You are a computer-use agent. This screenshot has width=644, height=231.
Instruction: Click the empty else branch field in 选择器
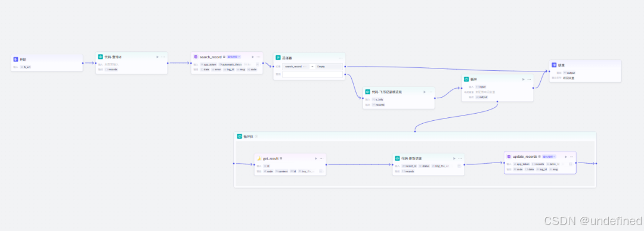[312, 74]
